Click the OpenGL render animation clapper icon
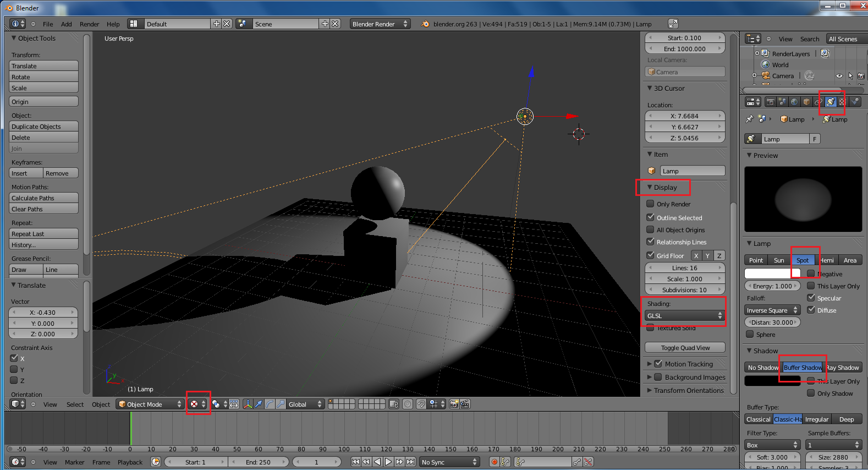This screenshot has width=868, height=470. [x=465, y=404]
